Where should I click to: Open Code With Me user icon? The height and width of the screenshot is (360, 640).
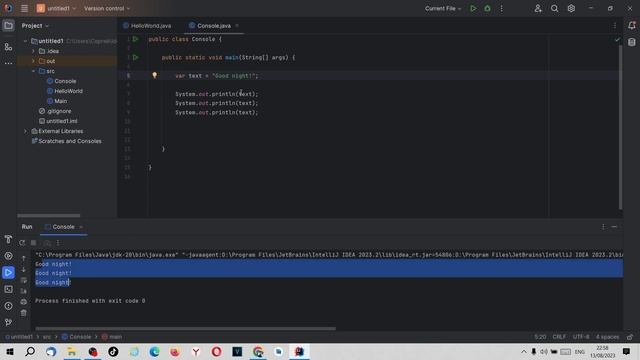538,8
